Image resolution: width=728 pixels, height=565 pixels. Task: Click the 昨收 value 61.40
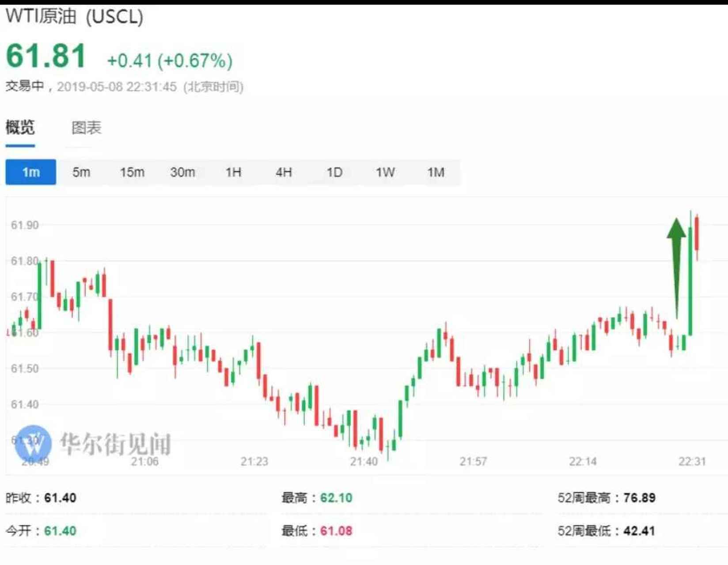[60, 498]
